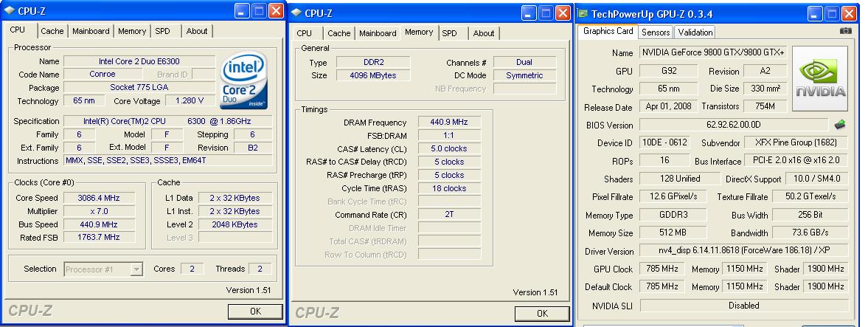Open Mainboard tab in middle CPU-Z window
Screen dimensions: 868x327
click(x=378, y=33)
